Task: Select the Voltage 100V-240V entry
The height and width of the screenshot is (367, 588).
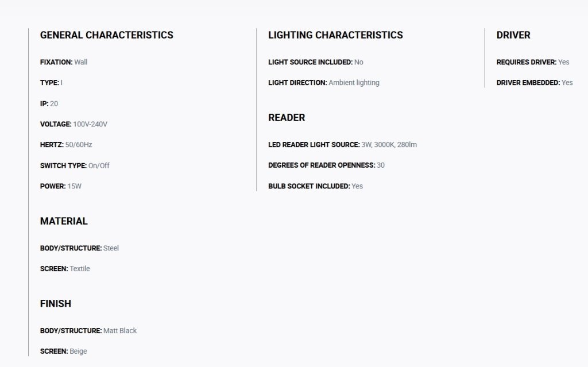Action: coord(73,124)
